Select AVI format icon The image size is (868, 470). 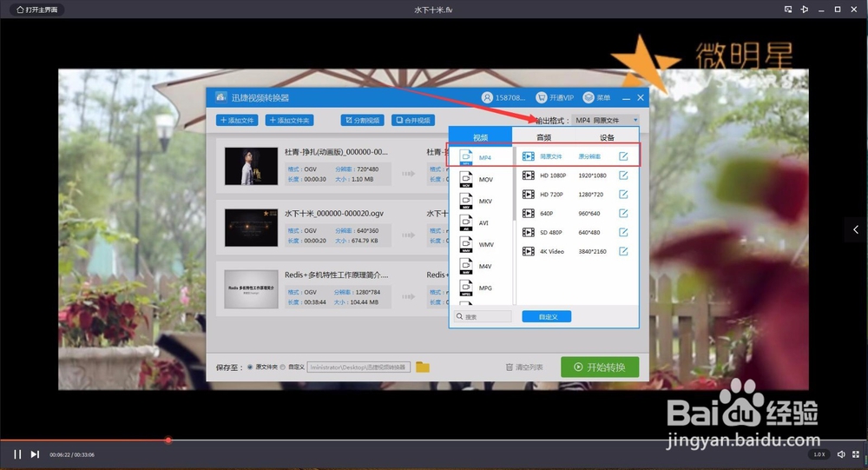click(x=466, y=222)
